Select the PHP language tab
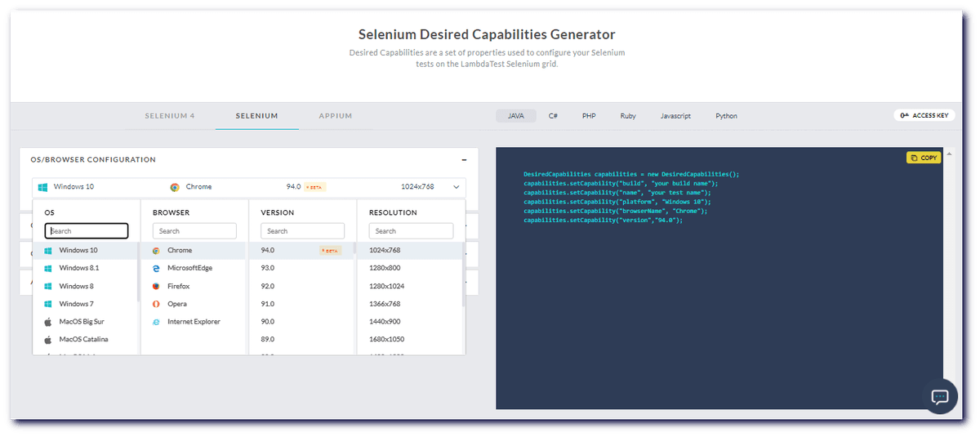Viewport: 980px width, 437px height. pyautogui.click(x=589, y=116)
